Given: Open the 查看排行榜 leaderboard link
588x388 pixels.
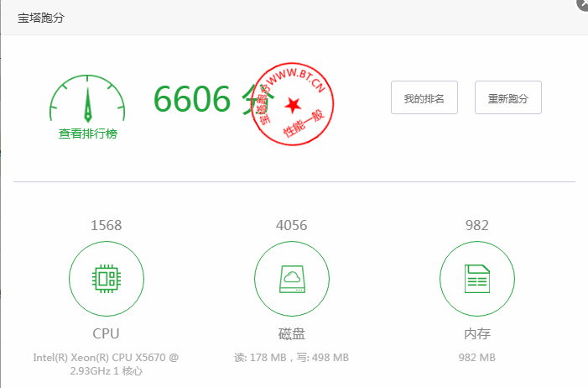Looking at the screenshot, I should [88, 134].
